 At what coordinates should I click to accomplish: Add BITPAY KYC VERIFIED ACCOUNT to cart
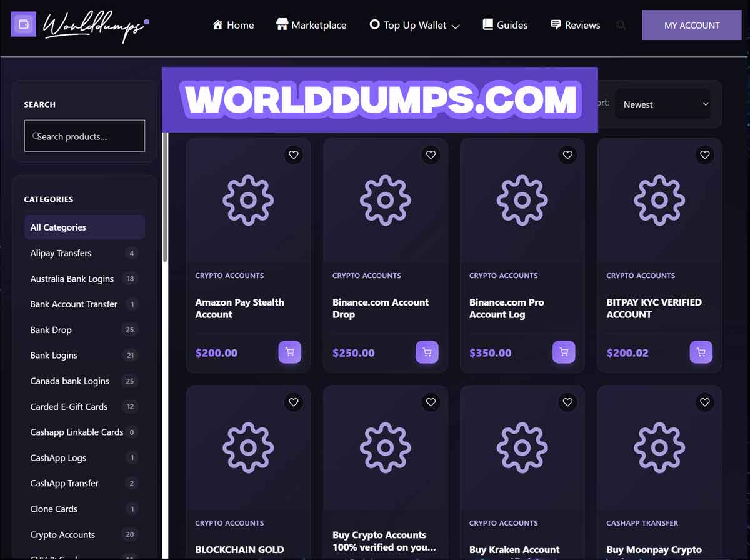[x=701, y=352]
